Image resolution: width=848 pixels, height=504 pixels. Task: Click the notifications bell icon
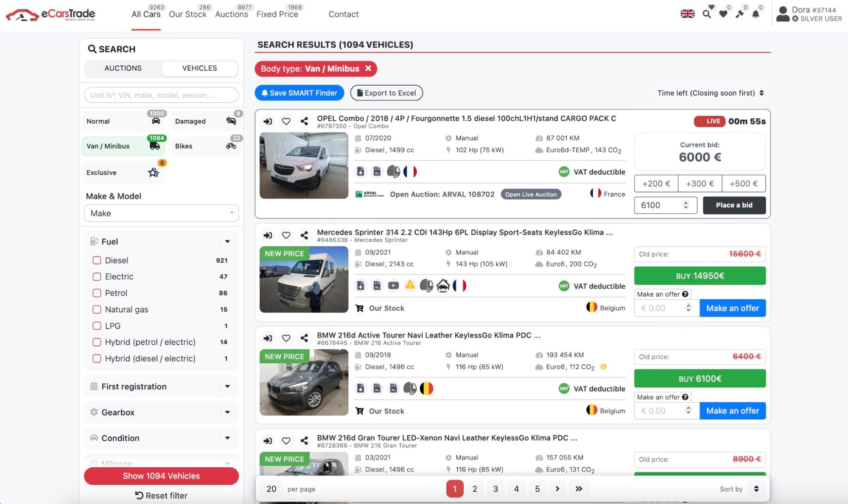click(756, 14)
